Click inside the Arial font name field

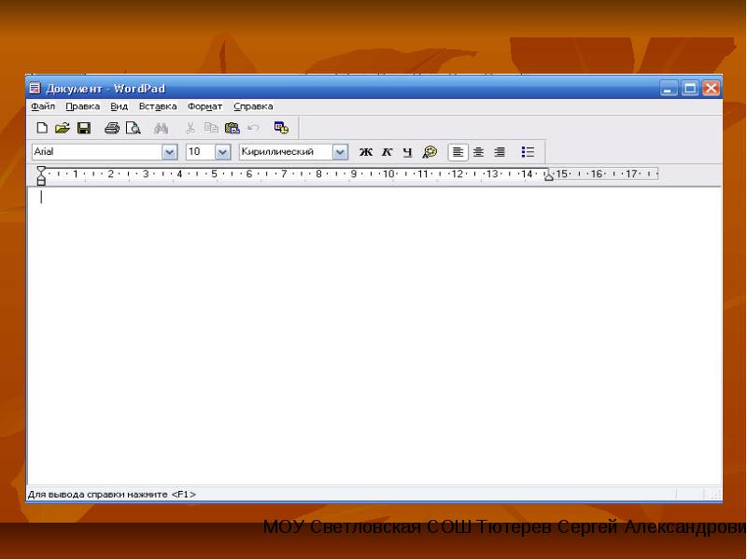[x=97, y=152]
